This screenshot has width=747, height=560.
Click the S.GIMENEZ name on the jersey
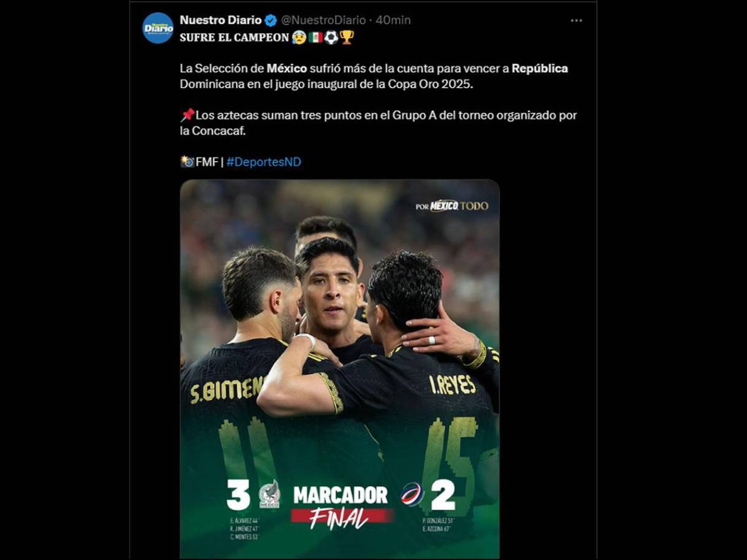tap(227, 390)
